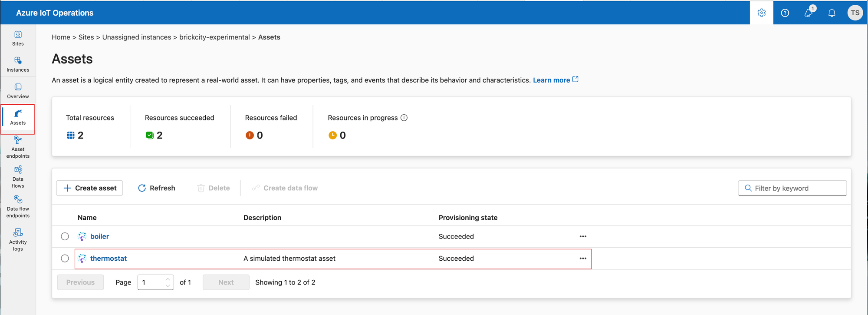Open the diagnostics bell with badge
Image resolution: width=868 pixels, height=315 pixels.
(x=808, y=13)
